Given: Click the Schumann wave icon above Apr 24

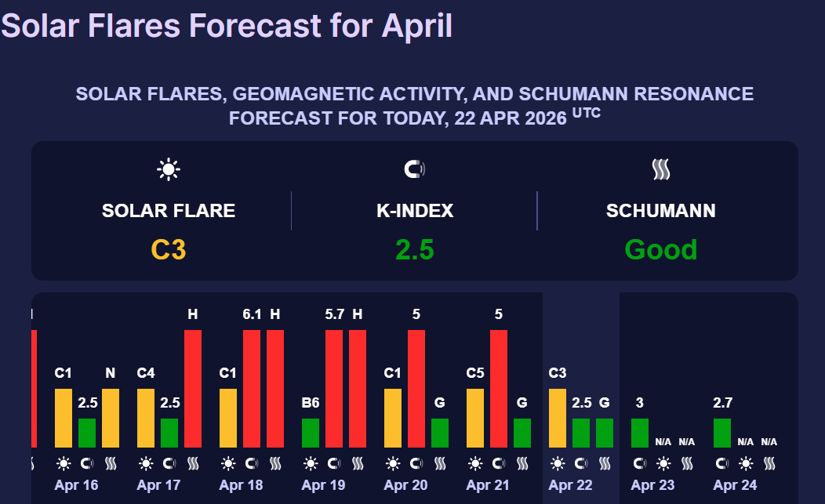Looking at the screenshot, I should (x=769, y=462).
